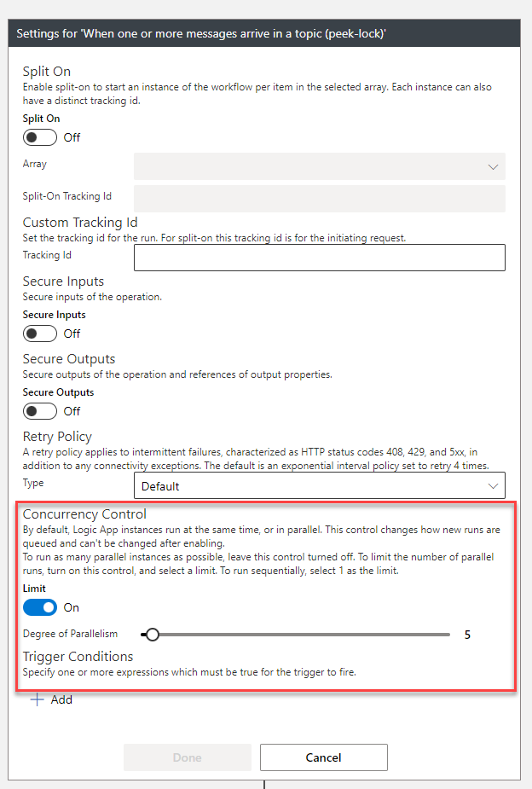The image size is (532, 789).
Task: Click the Tracking Id text field
Action: click(319, 258)
